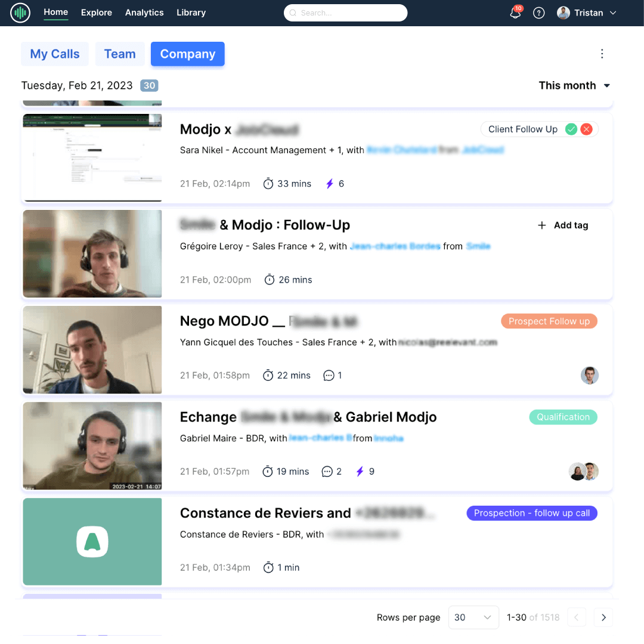
Task: Click 'Sara Nikel - Account Management' text
Action: click(x=253, y=150)
